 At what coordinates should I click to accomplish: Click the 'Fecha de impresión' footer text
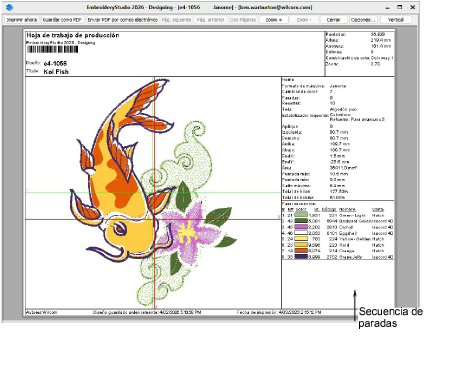click(279, 312)
